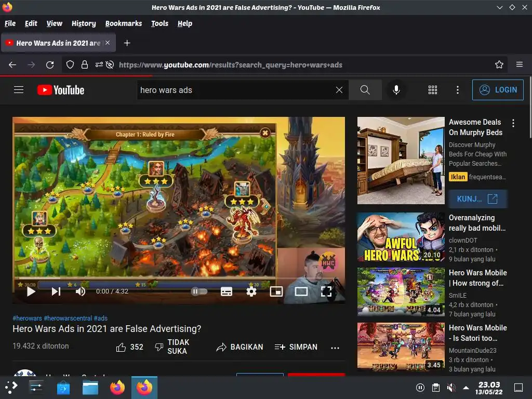Bookmark this page with star
This screenshot has height=399, width=532.
499,64
